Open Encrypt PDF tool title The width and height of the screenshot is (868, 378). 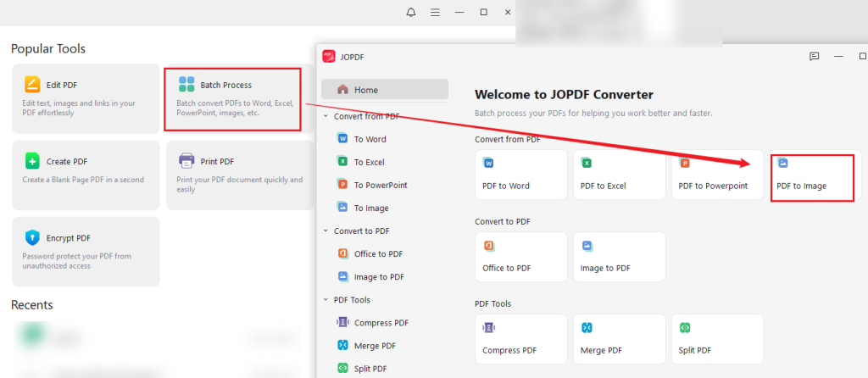pyautogui.click(x=68, y=238)
